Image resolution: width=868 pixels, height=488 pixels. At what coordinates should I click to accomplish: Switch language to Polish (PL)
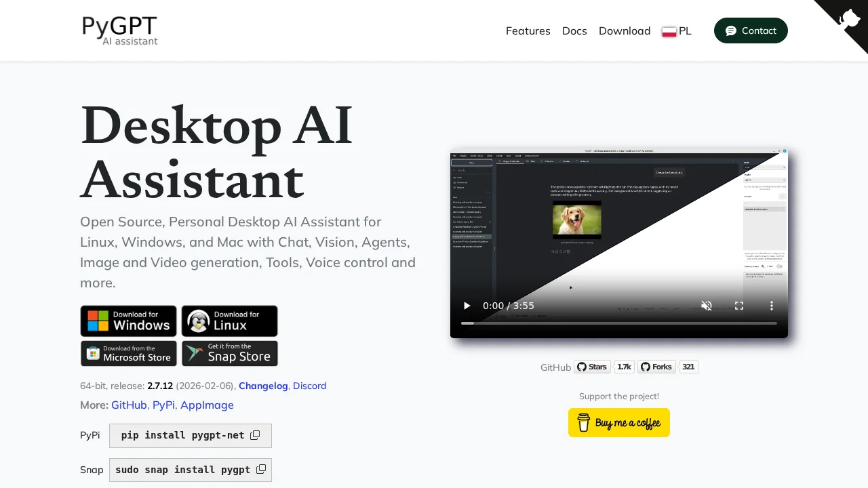pos(677,31)
